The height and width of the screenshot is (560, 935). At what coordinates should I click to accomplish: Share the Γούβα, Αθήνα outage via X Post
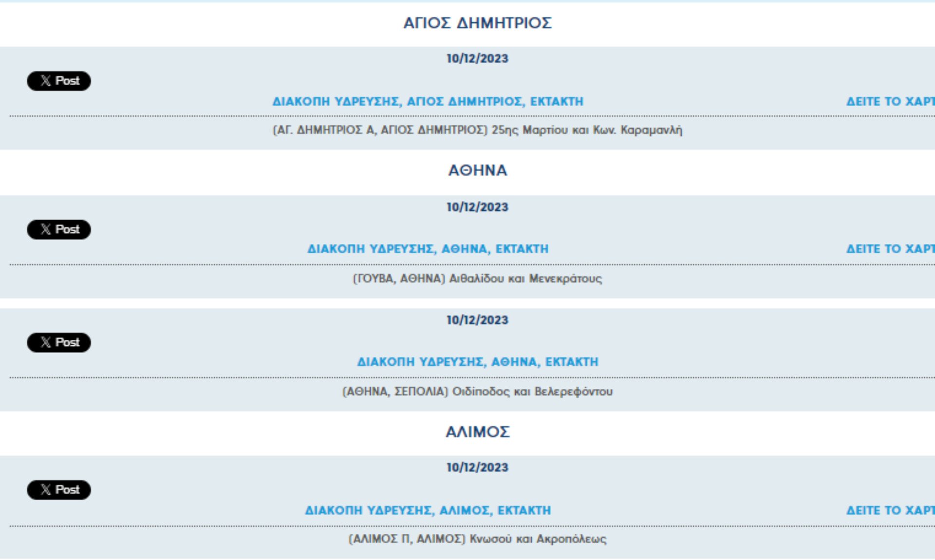(x=59, y=229)
